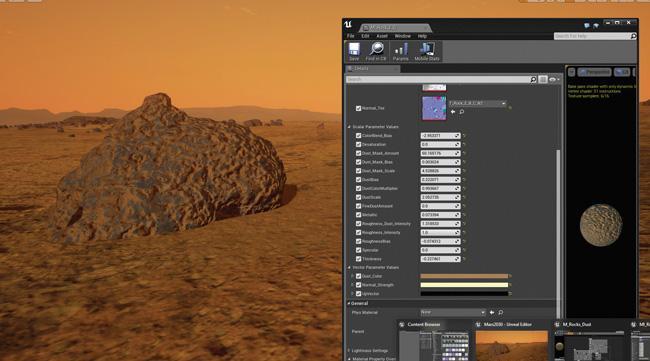The width and height of the screenshot is (650, 361).
Task: Open the File menu
Action: pos(351,36)
